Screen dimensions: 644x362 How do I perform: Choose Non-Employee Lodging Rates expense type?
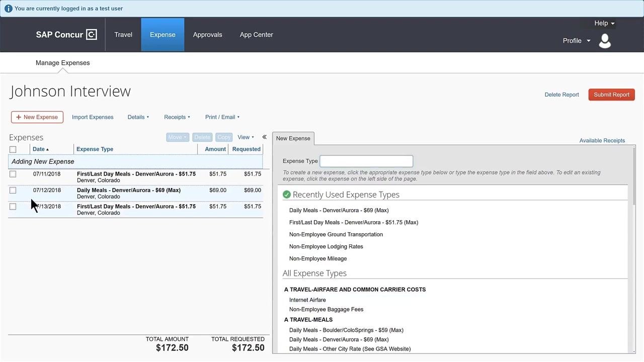click(x=326, y=246)
